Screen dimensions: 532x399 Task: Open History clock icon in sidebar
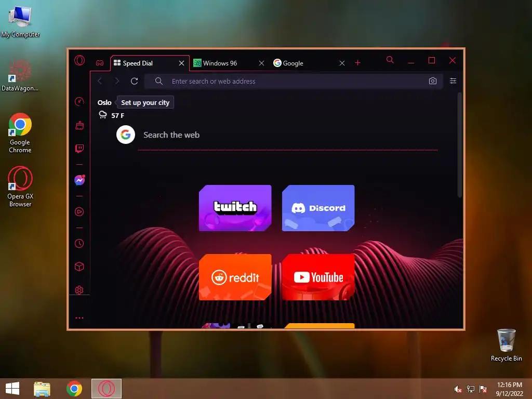pos(79,243)
